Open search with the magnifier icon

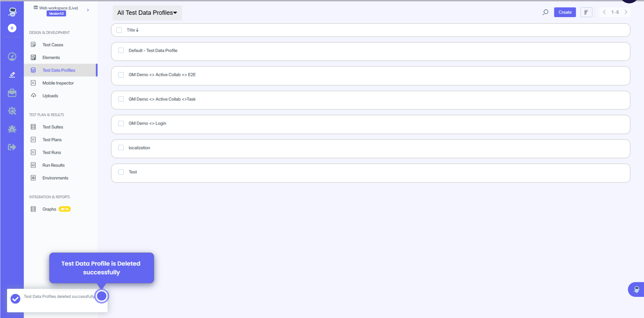pyautogui.click(x=545, y=12)
